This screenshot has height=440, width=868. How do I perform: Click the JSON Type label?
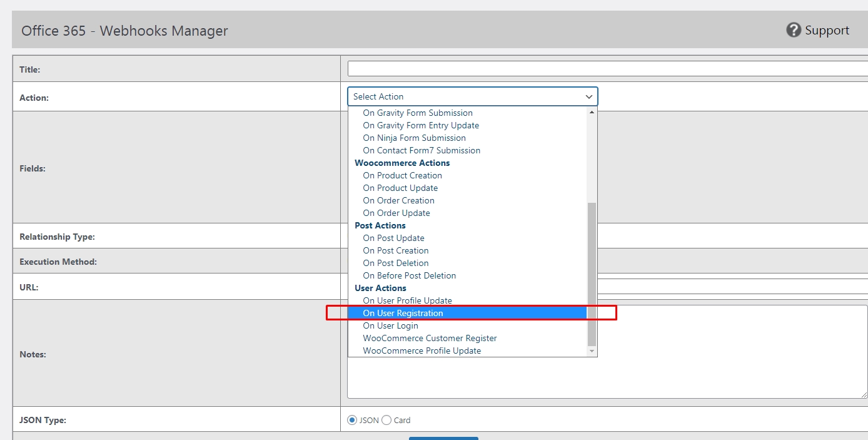coord(43,420)
